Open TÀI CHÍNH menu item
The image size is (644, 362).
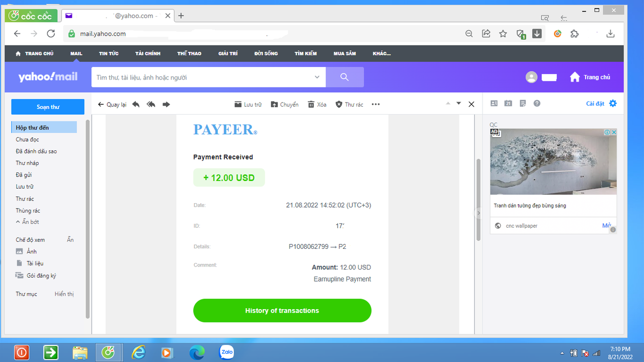point(148,53)
